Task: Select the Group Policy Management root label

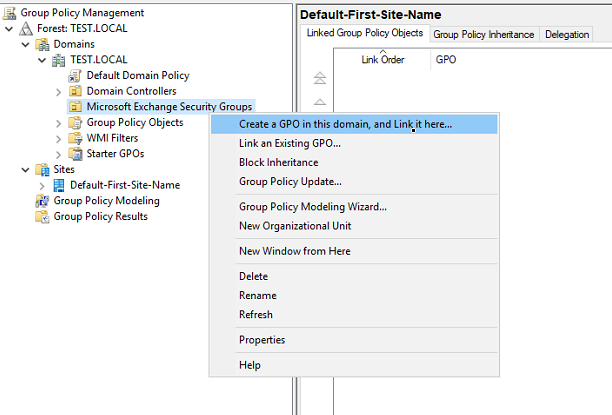Action: 82,13
